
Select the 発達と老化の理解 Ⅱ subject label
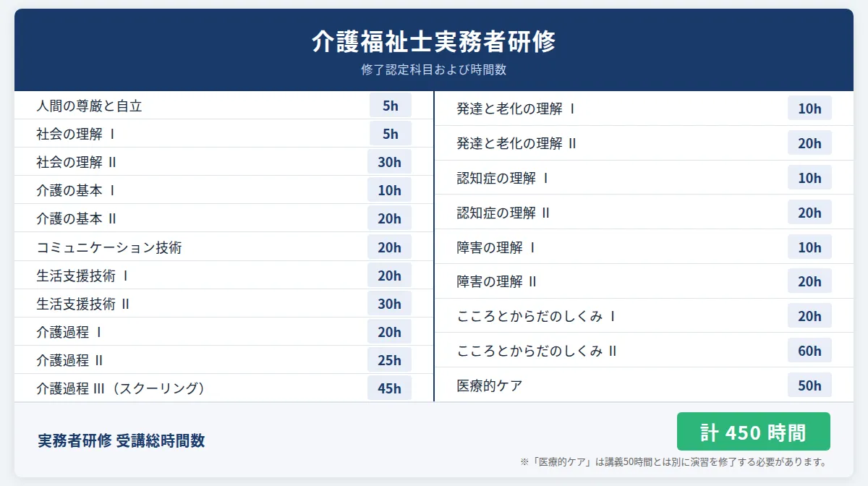516,143
